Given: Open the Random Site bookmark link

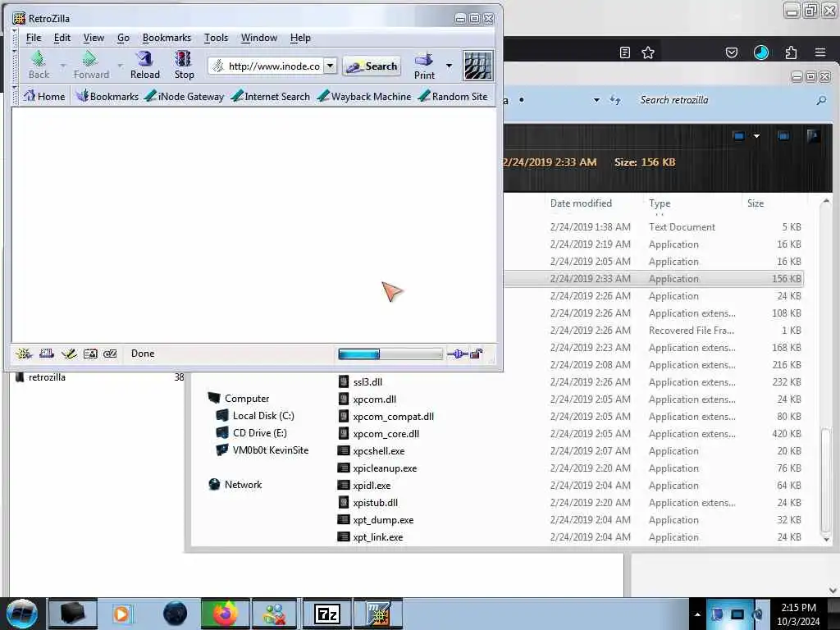Looking at the screenshot, I should 453,97.
